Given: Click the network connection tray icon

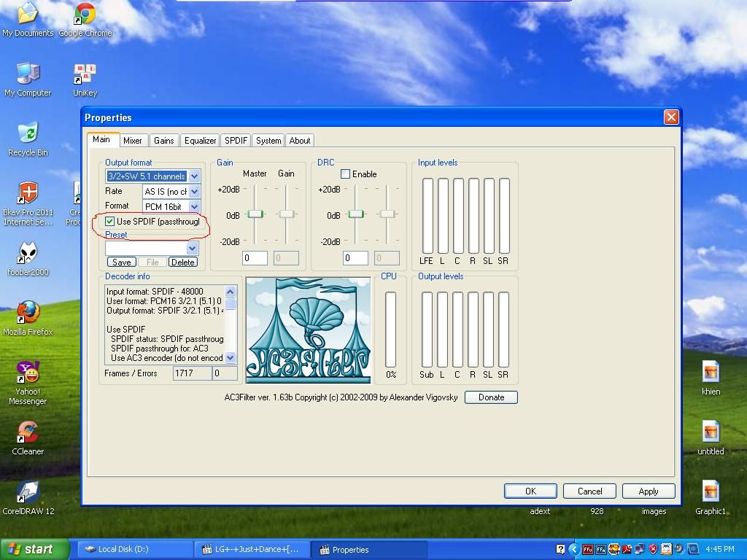Looking at the screenshot, I should [x=640, y=549].
